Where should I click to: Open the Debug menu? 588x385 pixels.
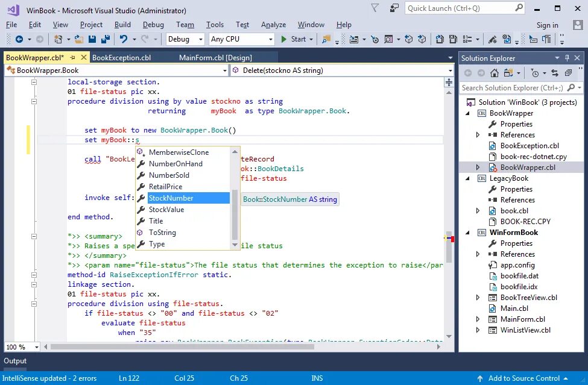153,25
